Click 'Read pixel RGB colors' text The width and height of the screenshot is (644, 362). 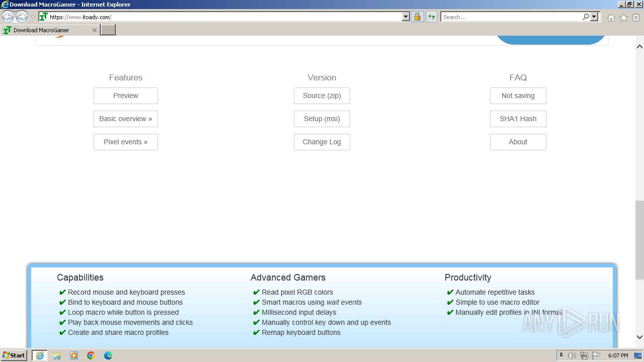coord(297,292)
